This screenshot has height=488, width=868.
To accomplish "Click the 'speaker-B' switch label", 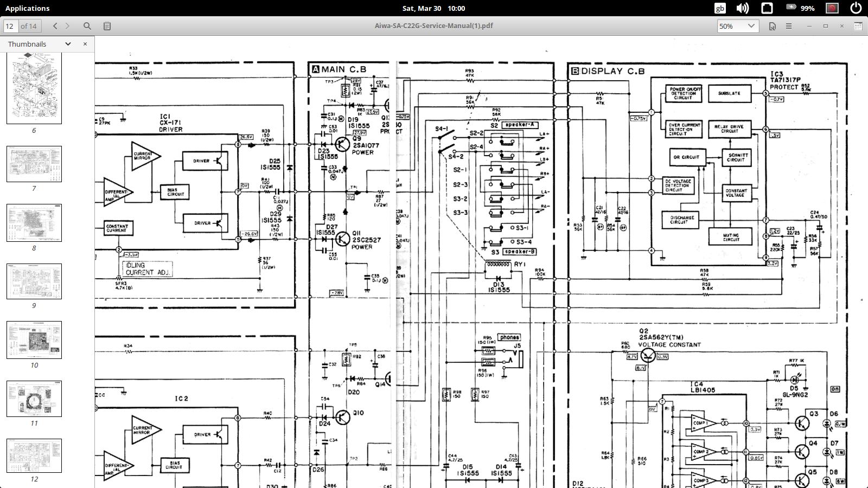I will coord(520,252).
